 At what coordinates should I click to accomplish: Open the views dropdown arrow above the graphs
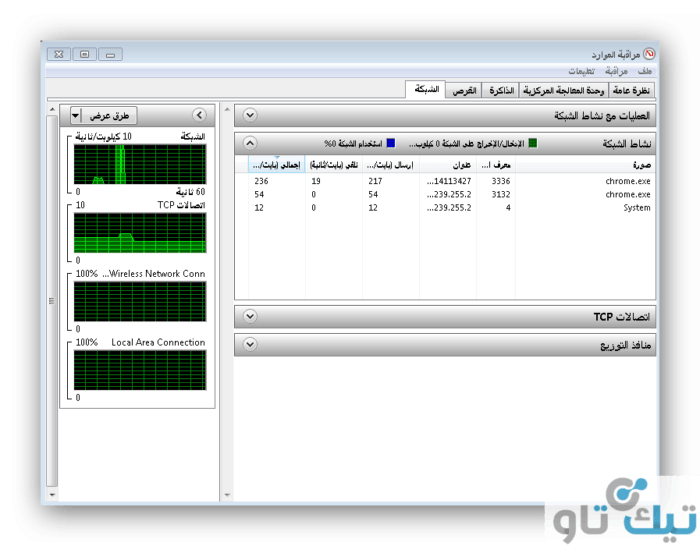75,116
